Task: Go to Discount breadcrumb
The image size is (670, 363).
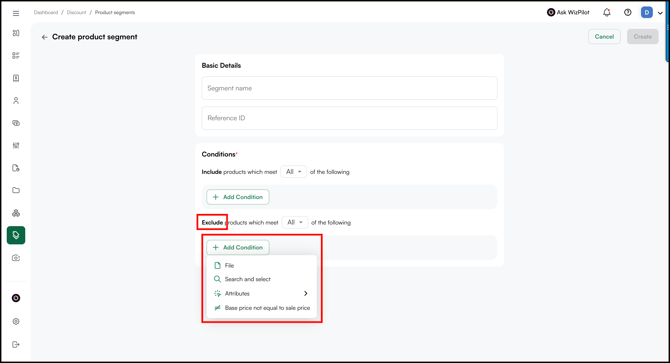Action: (x=76, y=12)
